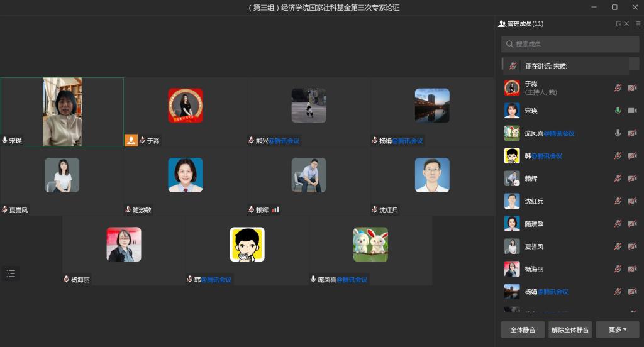Screen dimensions: 644x347
Task: Click the search members input field
Action: pyautogui.click(x=570, y=44)
